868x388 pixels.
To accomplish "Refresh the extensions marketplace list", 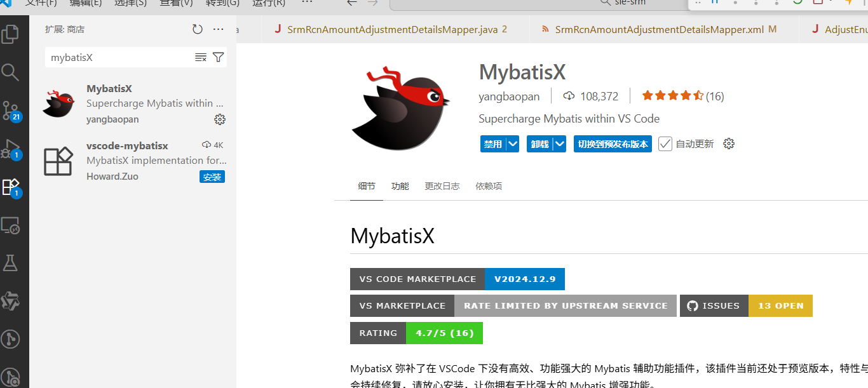I will (198, 29).
